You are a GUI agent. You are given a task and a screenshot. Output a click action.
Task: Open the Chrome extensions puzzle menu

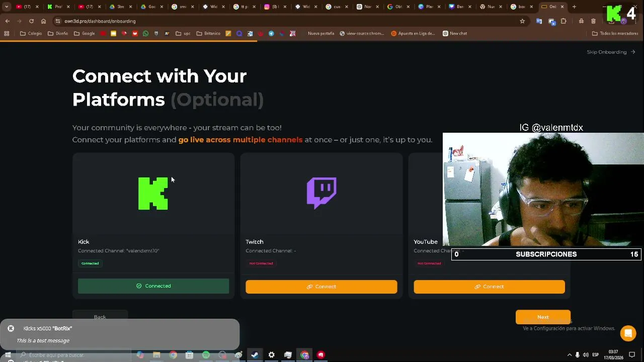click(x=563, y=21)
